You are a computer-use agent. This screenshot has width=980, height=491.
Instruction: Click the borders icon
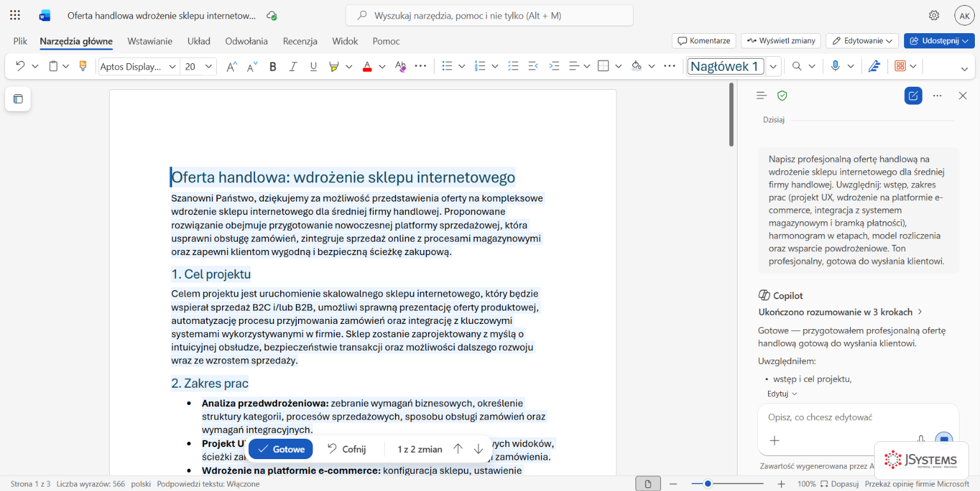click(604, 66)
